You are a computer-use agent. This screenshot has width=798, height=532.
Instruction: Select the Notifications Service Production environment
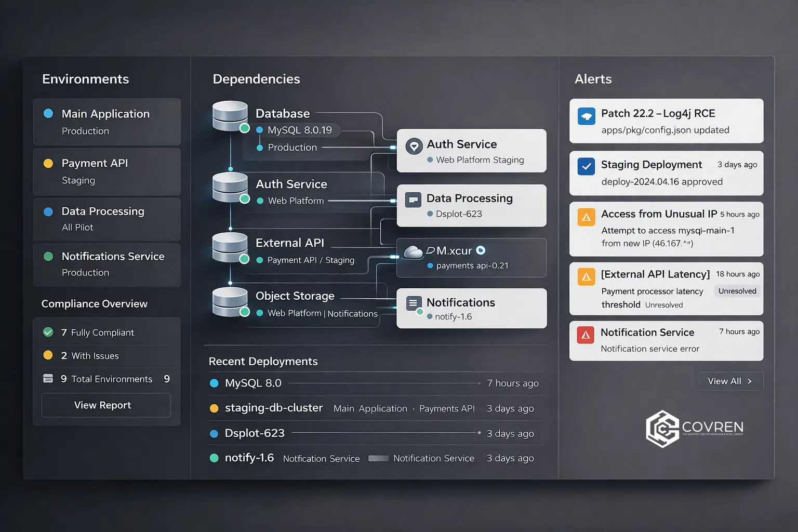pyautogui.click(x=107, y=264)
